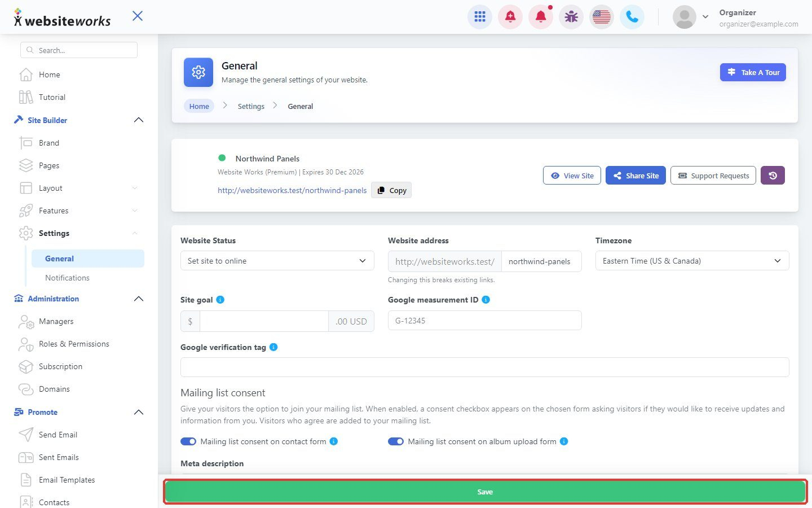This screenshot has height=508, width=812.
Task: Click the General settings gear icon
Action: tap(198, 72)
